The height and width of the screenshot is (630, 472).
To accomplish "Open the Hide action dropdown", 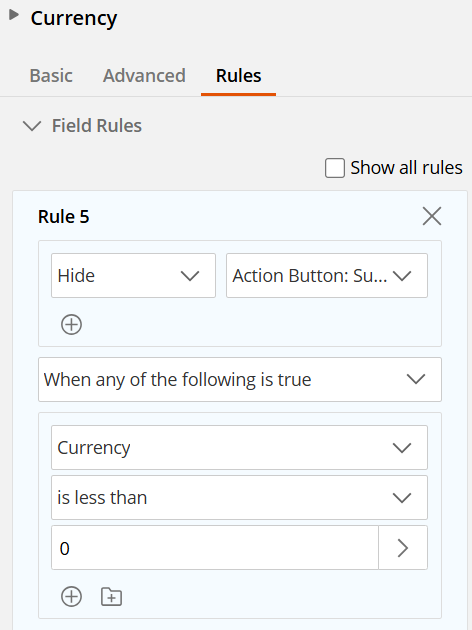I will (133, 276).
